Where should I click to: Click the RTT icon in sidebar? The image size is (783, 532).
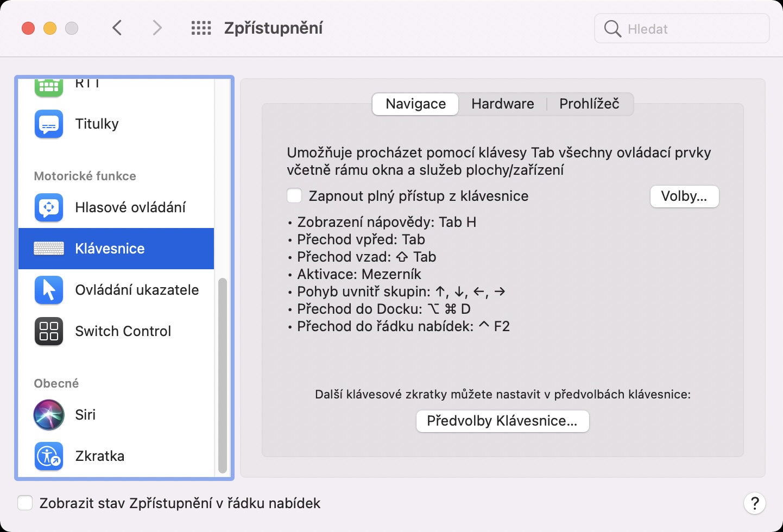[49, 87]
